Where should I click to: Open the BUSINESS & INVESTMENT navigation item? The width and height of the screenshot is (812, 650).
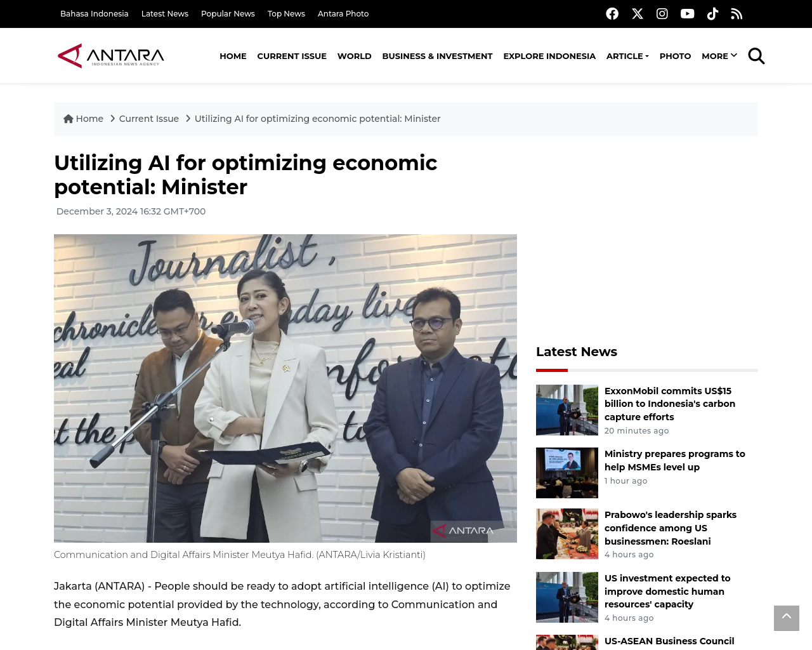point(437,56)
